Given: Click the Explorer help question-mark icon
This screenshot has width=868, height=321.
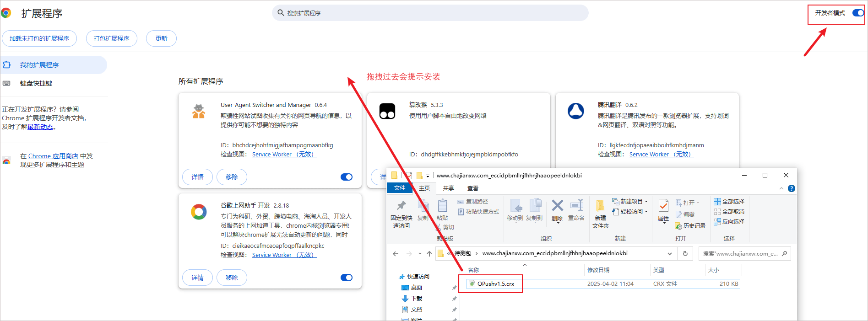Looking at the screenshot, I should (x=792, y=188).
